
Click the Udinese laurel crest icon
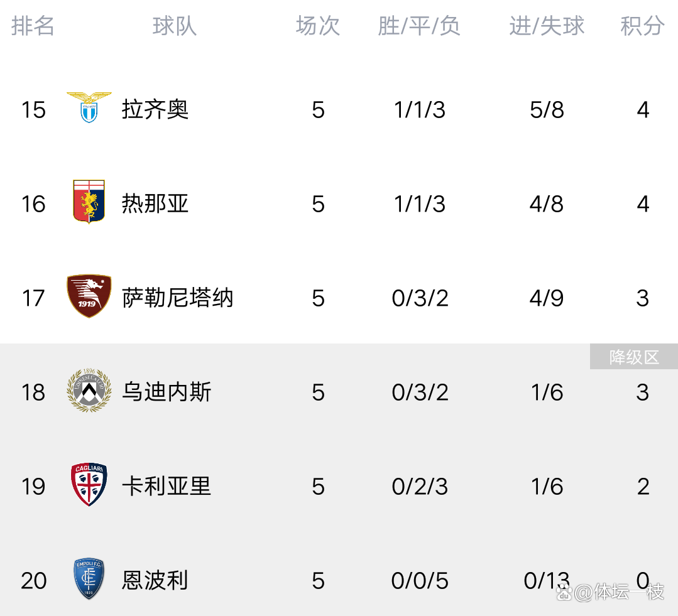(89, 391)
